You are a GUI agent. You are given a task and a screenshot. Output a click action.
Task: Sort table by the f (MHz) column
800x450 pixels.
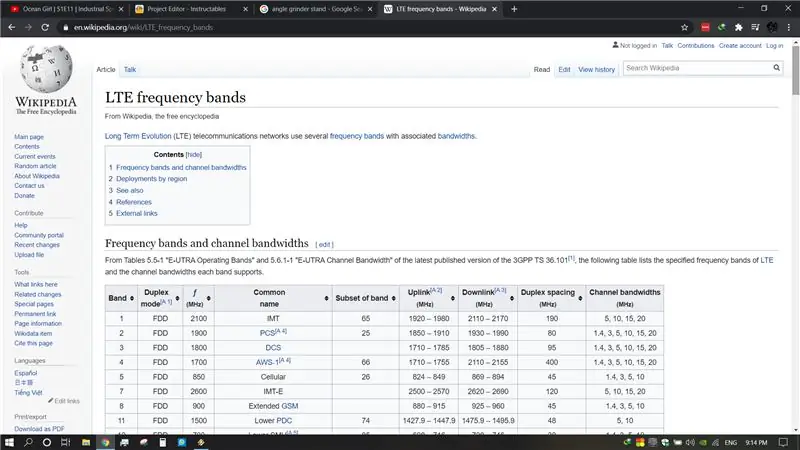208,298
